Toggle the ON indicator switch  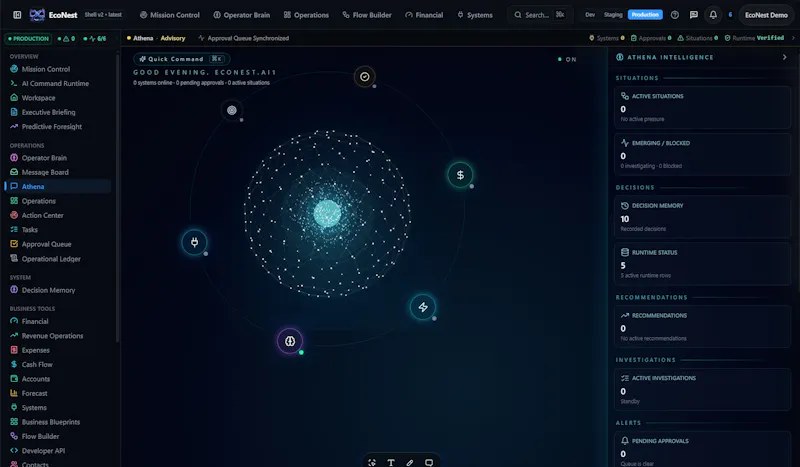(567, 59)
